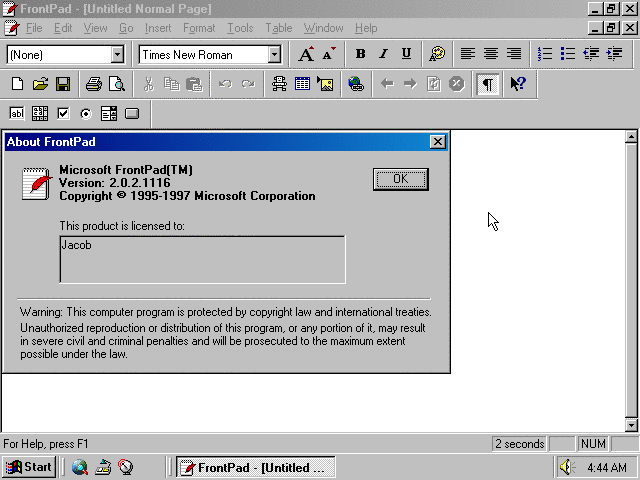Image resolution: width=640 pixels, height=480 pixels.
Task: Go forward with right arrow icon
Action: (410, 84)
